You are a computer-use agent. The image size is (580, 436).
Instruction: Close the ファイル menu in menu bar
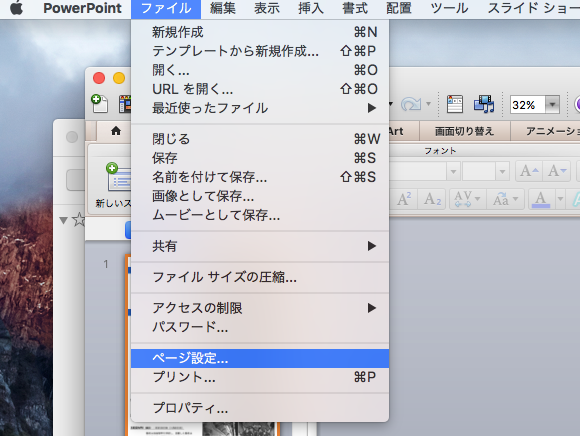pos(166,9)
